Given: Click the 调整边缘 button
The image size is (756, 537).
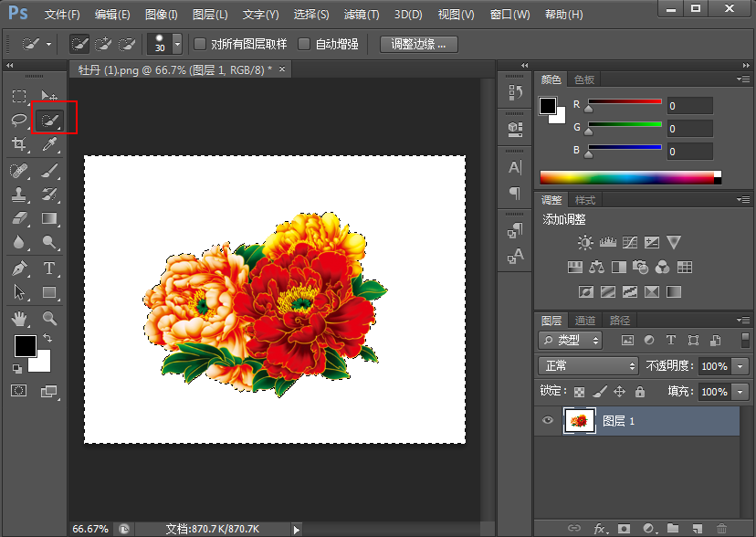Looking at the screenshot, I should click(x=418, y=45).
